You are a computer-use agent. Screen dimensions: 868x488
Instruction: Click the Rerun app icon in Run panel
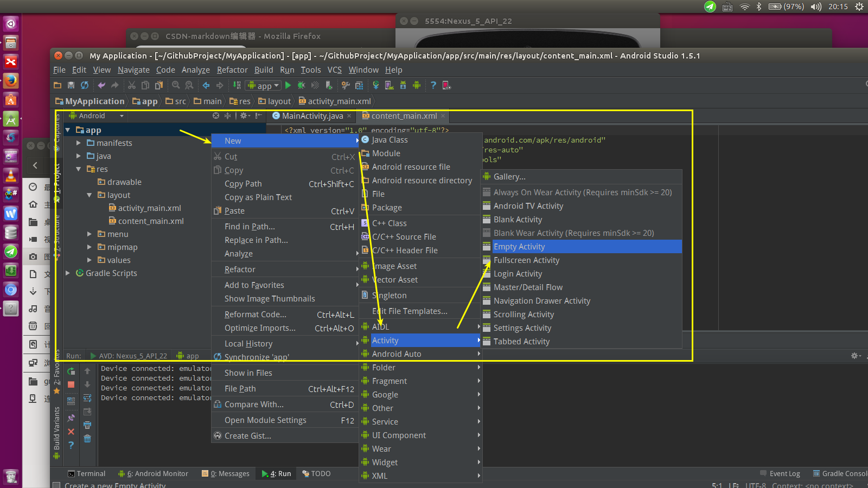click(71, 371)
